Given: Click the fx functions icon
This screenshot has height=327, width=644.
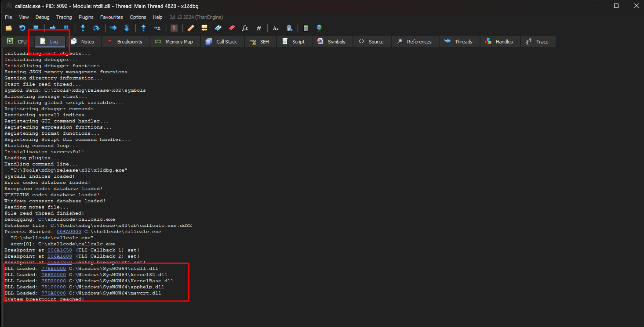Looking at the screenshot, I should coord(245,28).
